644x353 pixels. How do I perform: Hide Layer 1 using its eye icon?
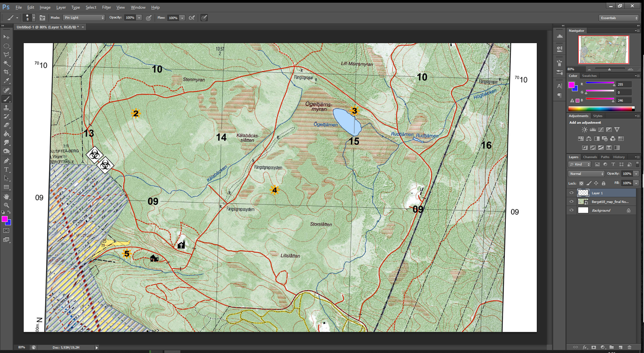click(x=572, y=193)
